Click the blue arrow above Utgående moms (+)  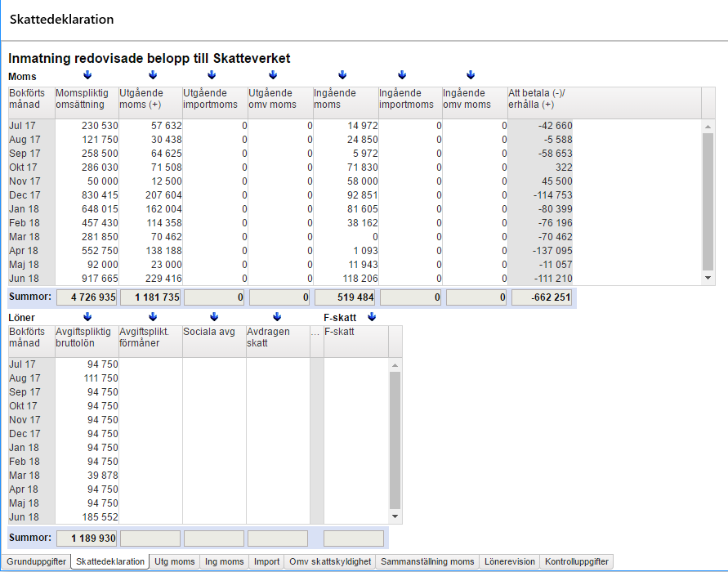click(153, 74)
